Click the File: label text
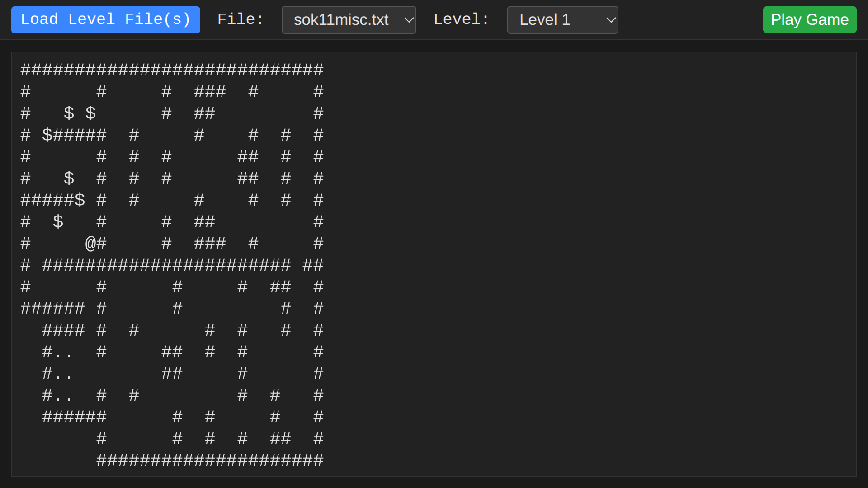Viewport: 868px width, 488px height. pos(240,19)
